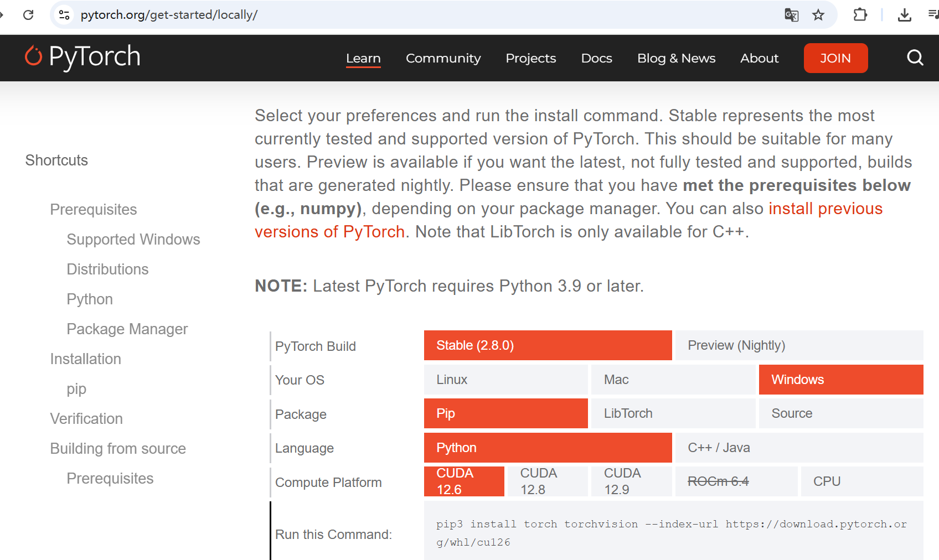This screenshot has height=560, width=939.
Task: Choose Mac as your OS
Action: 673,380
